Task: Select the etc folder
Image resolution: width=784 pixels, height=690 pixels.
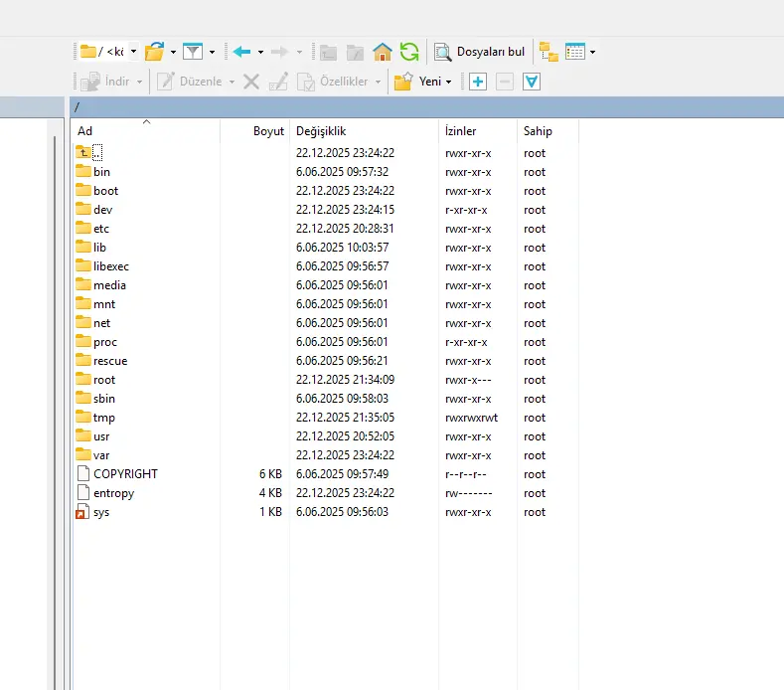Action: pos(101,229)
